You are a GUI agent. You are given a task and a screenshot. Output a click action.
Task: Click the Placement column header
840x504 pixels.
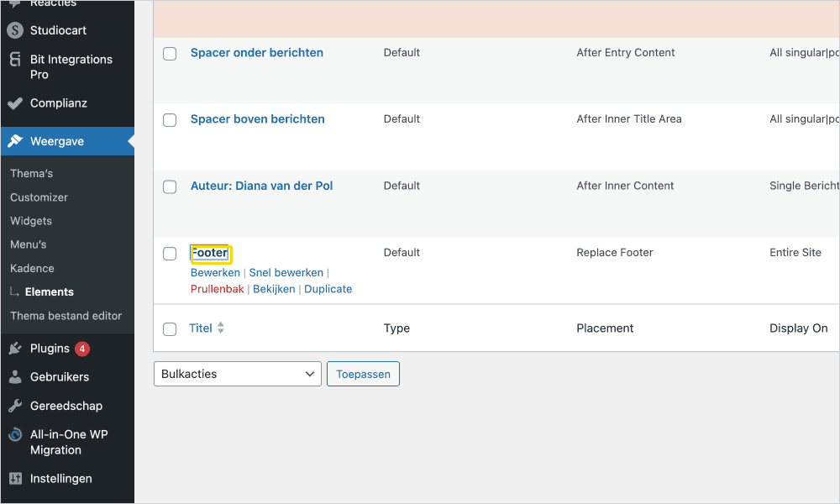pos(605,328)
